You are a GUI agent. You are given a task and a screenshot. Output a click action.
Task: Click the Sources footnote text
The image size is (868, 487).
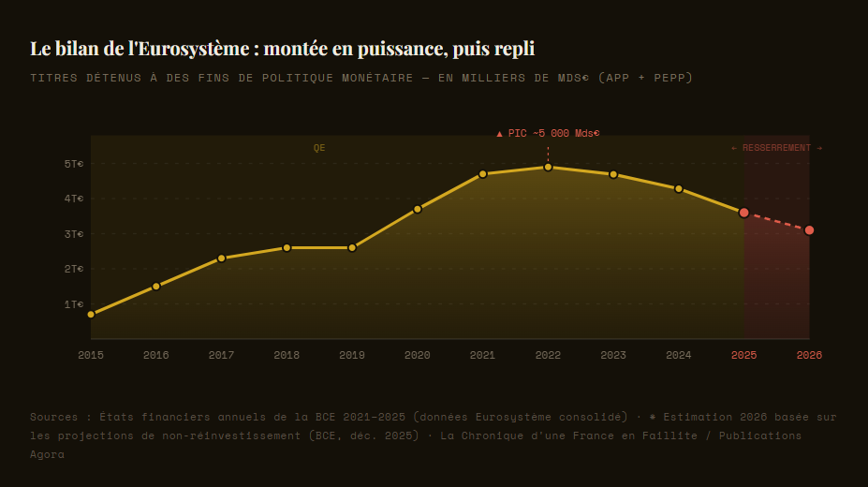pos(434,435)
